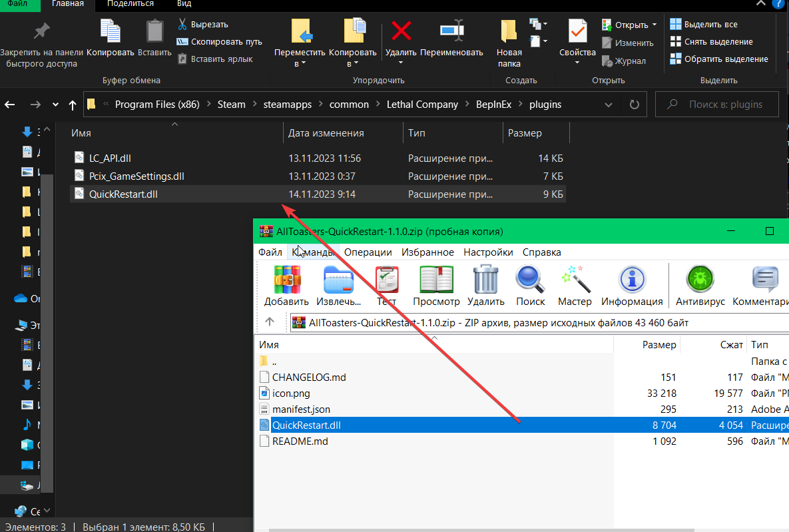The image size is (789, 532).
Task: Click Paste shortcut (Вставить ярлык)
Action: point(215,59)
